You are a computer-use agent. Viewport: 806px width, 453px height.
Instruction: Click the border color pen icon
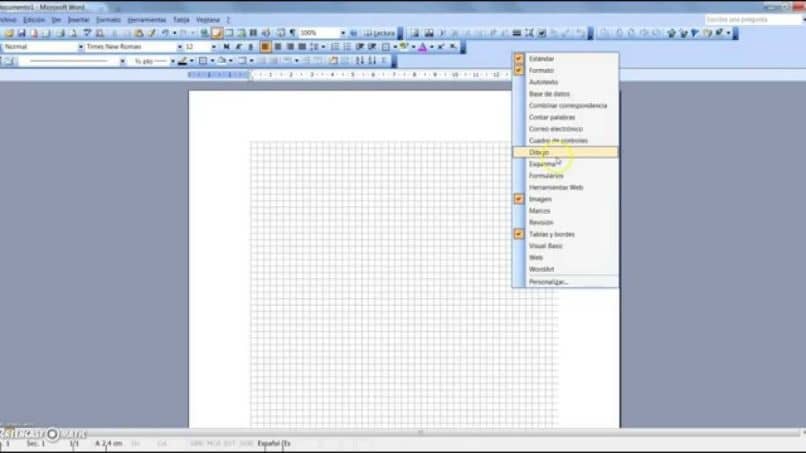tap(182, 61)
